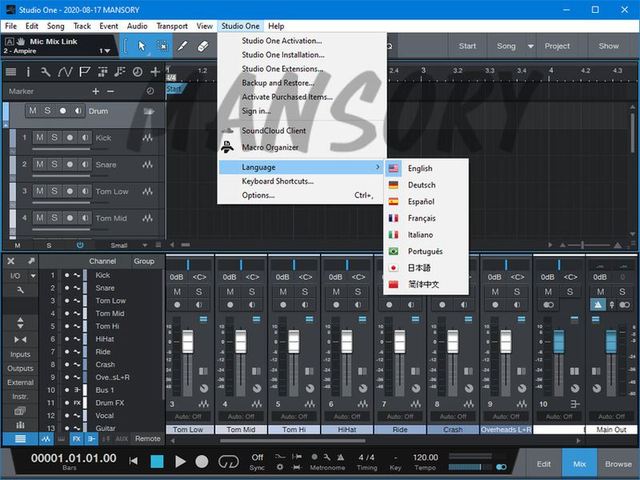Select the Eraser tool

(203, 46)
